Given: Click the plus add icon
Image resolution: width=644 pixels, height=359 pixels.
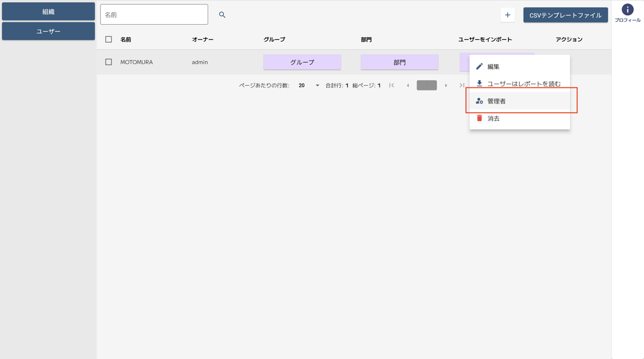Looking at the screenshot, I should point(508,15).
